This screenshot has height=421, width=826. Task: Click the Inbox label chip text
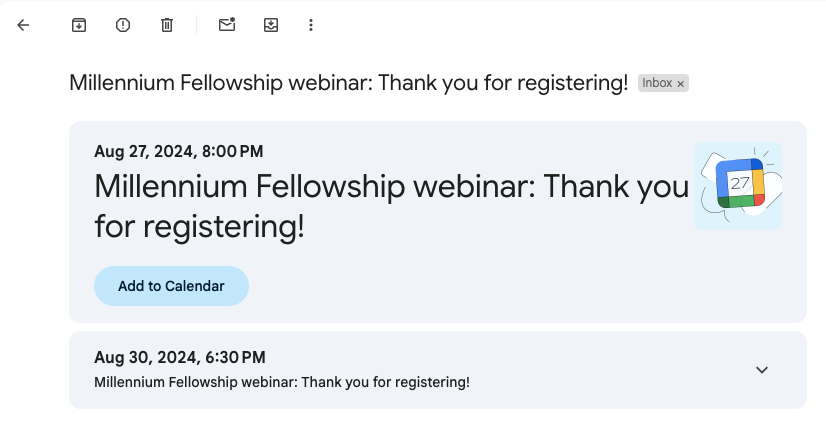(657, 83)
